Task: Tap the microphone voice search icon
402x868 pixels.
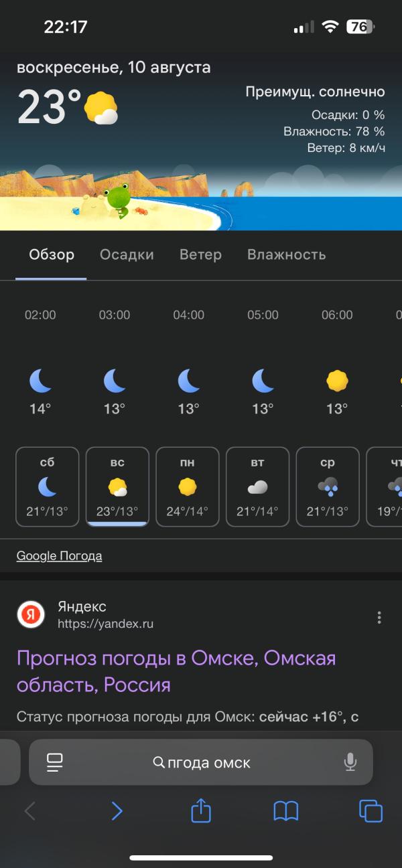Action: pos(350,762)
